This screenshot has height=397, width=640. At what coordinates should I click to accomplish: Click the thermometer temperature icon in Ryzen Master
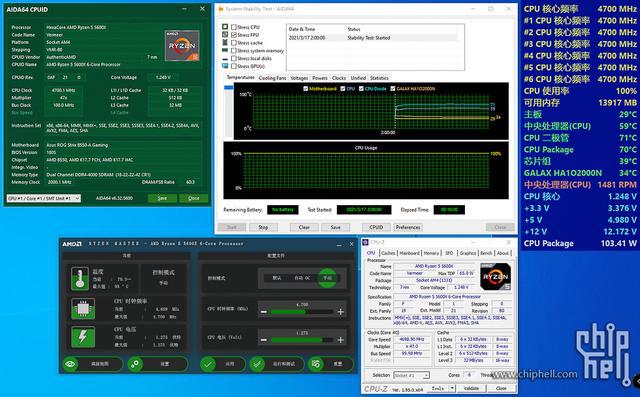[x=80, y=279]
